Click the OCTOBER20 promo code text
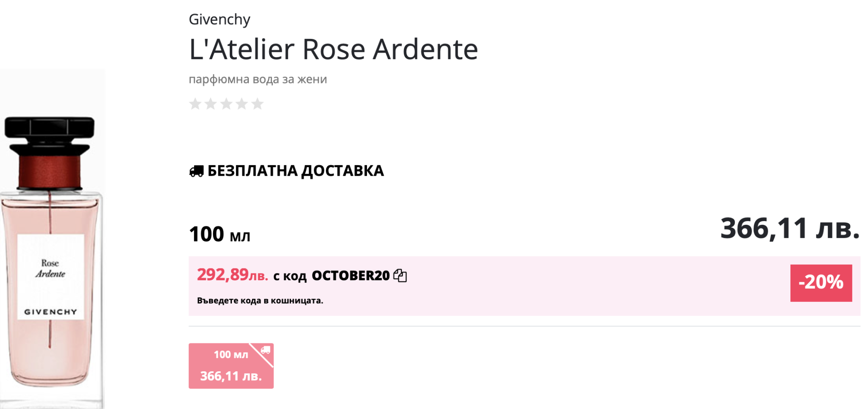The height and width of the screenshot is (409, 868). pyautogui.click(x=351, y=276)
